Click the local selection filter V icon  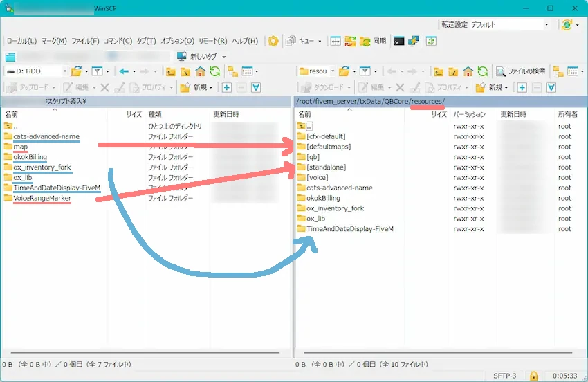(x=256, y=87)
